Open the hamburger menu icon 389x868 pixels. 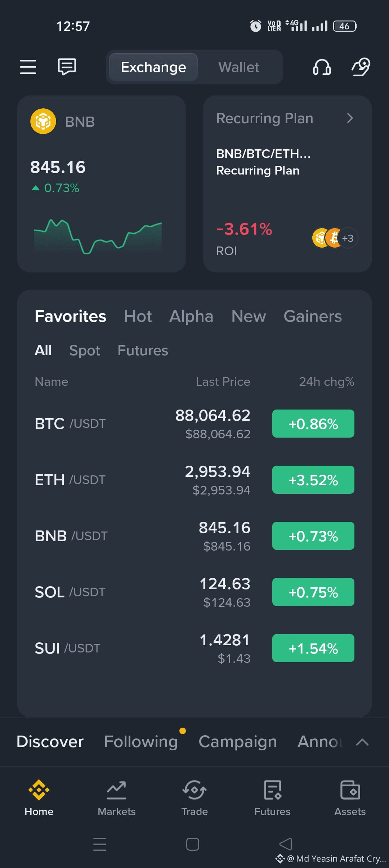28,67
